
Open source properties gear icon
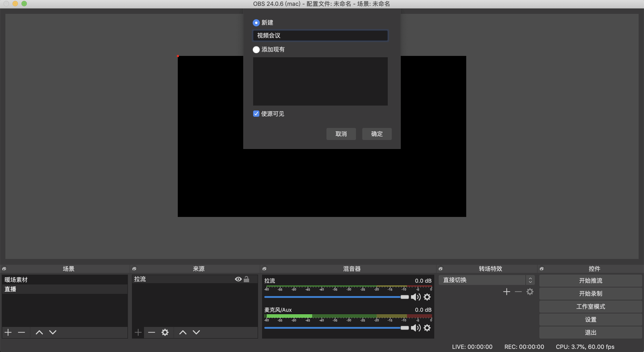(x=165, y=332)
